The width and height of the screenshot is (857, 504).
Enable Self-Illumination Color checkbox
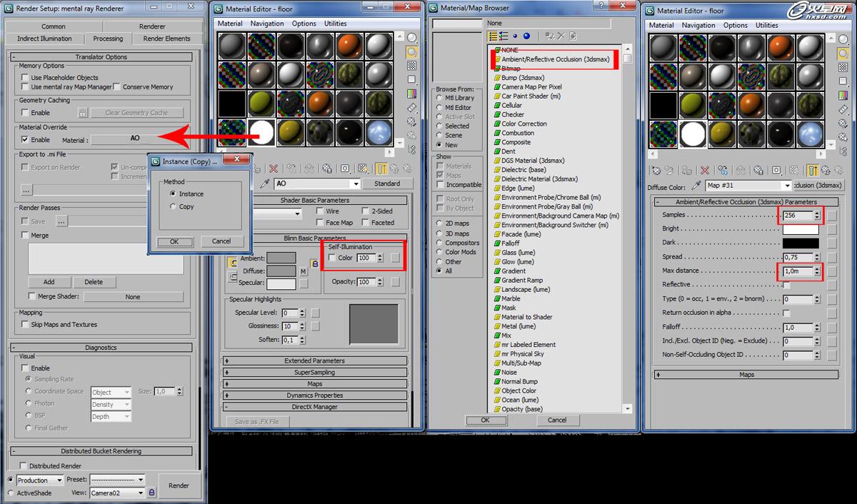coord(332,258)
